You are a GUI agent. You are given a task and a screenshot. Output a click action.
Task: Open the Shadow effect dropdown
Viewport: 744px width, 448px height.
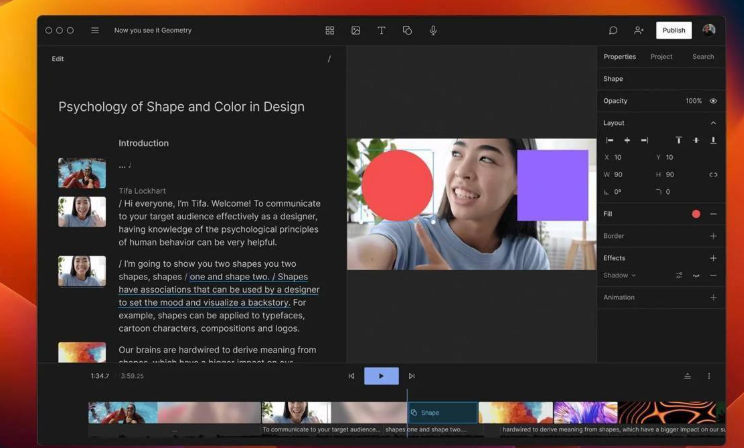(x=619, y=275)
